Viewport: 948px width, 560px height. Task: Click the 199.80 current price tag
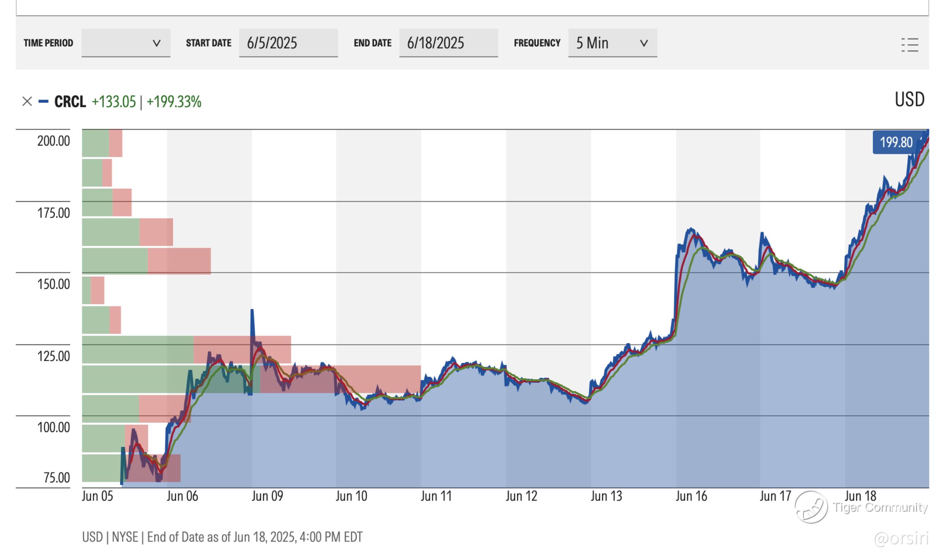coord(896,142)
